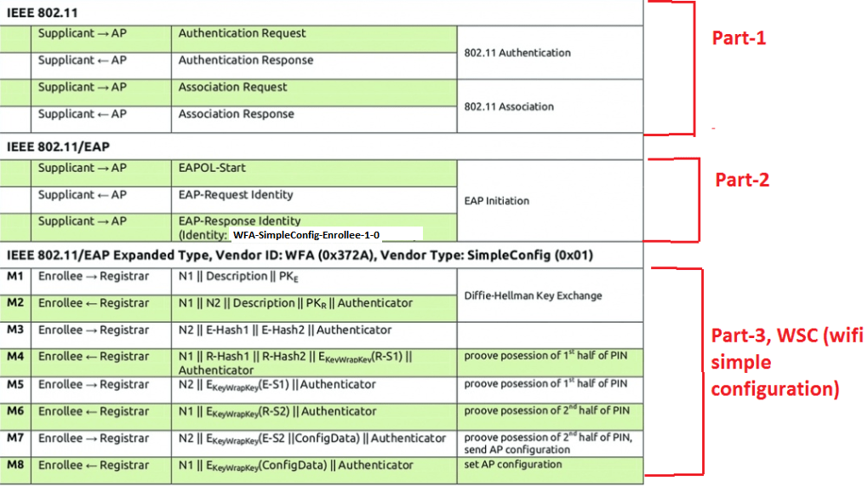868x499 pixels.
Task: Click the red Part-1 annotation label
Action: 739,38
